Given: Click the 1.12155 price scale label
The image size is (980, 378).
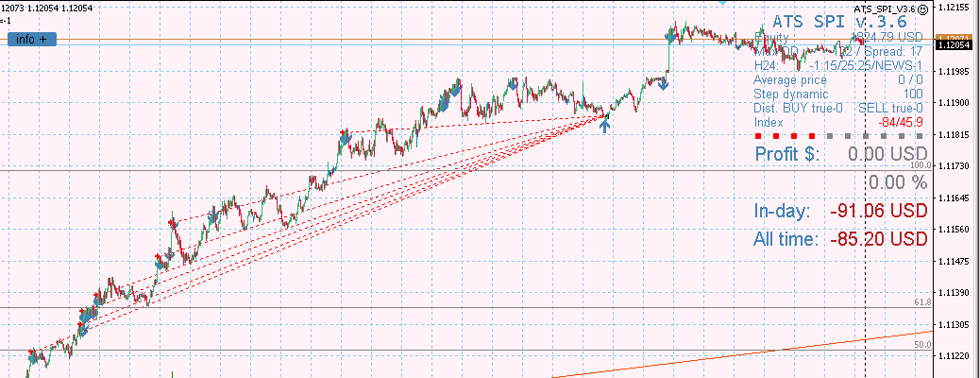Looking at the screenshot, I should (x=955, y=7).
